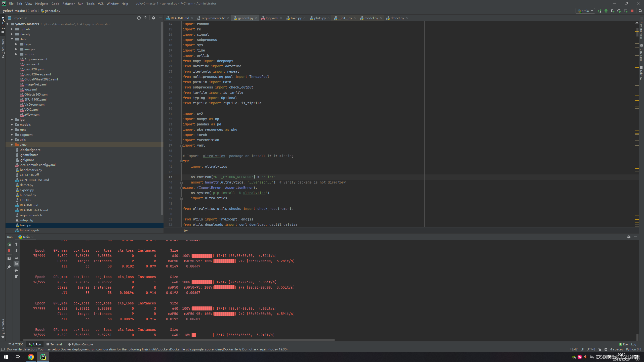Collapse the data folder
Viewport: 644px width, 362px height.
pos(12,39)
